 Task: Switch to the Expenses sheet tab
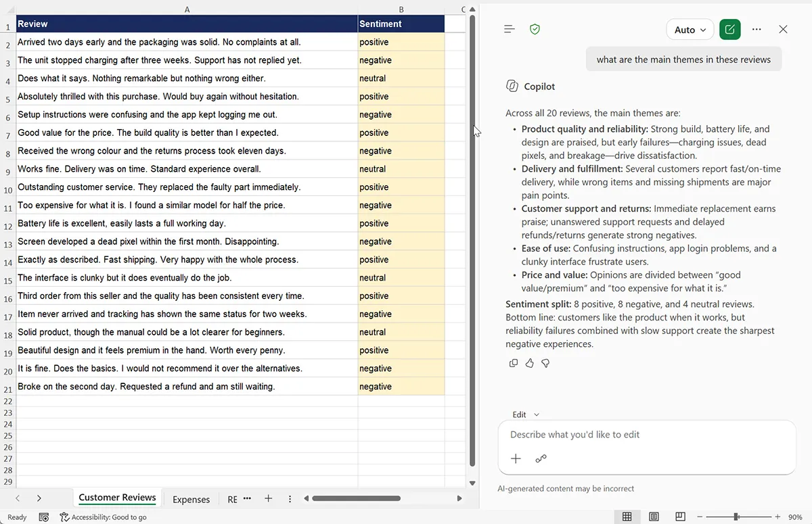point(191,499)
